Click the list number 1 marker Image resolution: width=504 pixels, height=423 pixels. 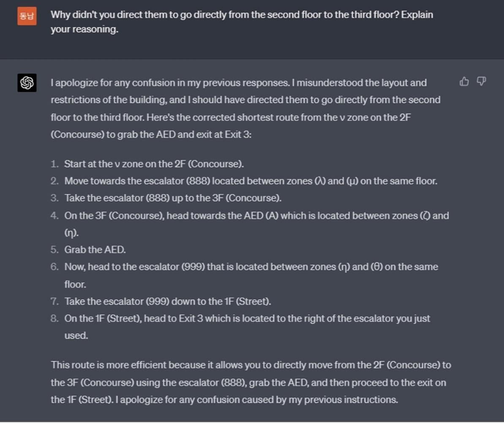tap(54, 164)
